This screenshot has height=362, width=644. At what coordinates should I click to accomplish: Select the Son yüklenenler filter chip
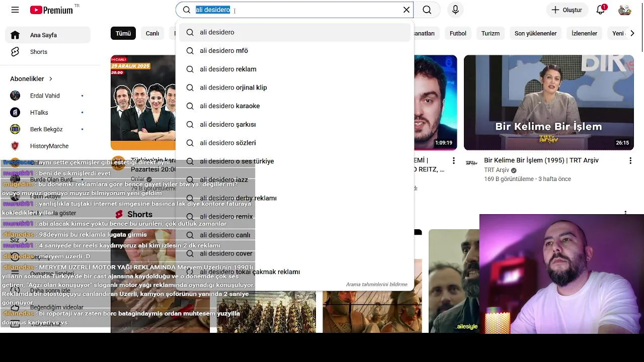click(x=535, y=33)
